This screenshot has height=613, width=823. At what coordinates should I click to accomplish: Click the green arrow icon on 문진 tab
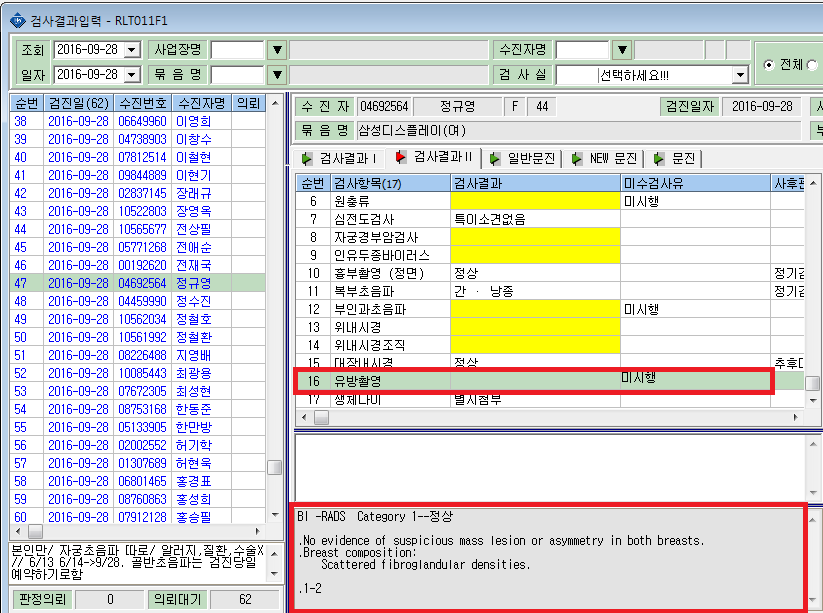point(659,158)
